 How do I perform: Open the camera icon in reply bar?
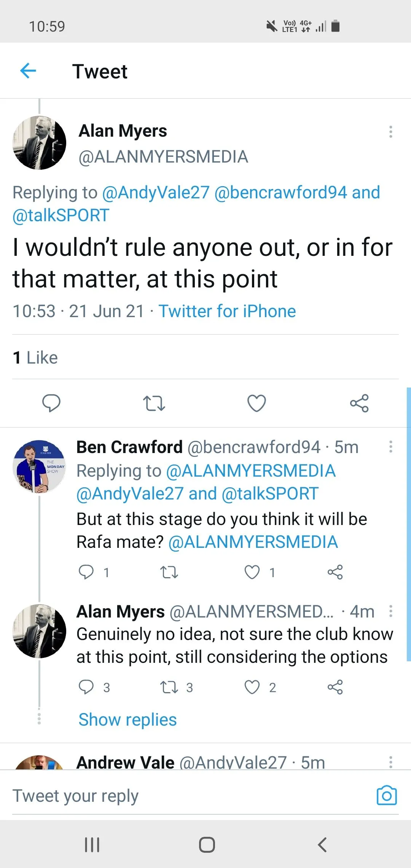[387, 796]
